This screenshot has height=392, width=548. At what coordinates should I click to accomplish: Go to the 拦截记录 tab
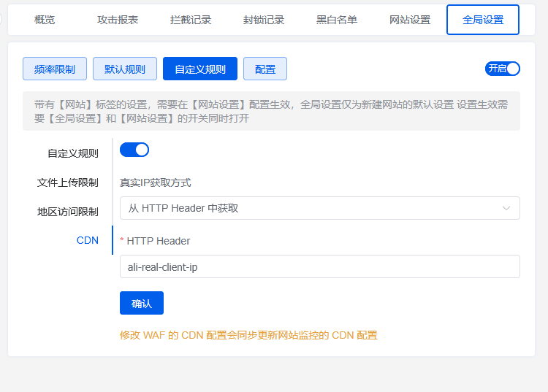pyautogui.click(x=191, y=20)
